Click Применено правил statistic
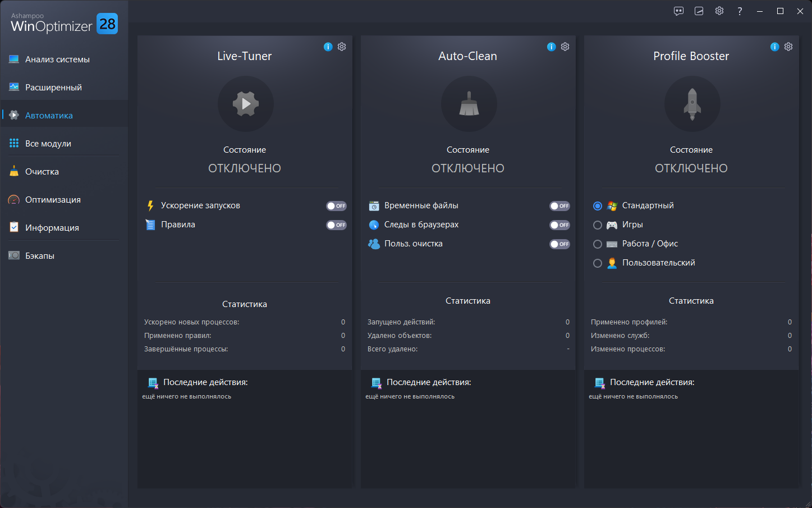 point(245,336)
